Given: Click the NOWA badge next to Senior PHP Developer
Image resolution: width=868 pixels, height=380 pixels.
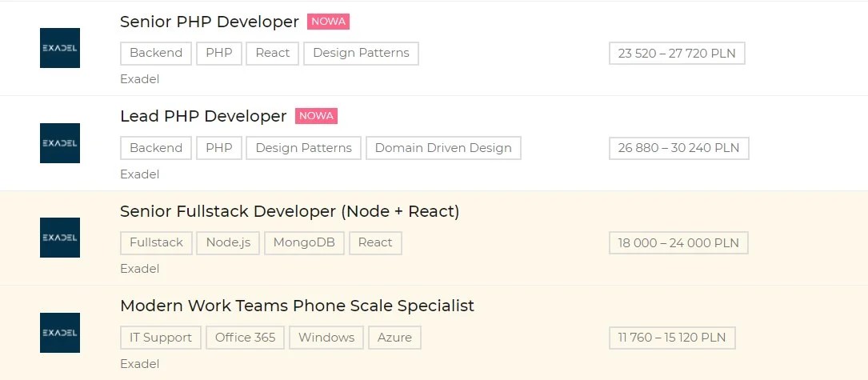Looking at the screenshot, I should click(x=328, y=22).
